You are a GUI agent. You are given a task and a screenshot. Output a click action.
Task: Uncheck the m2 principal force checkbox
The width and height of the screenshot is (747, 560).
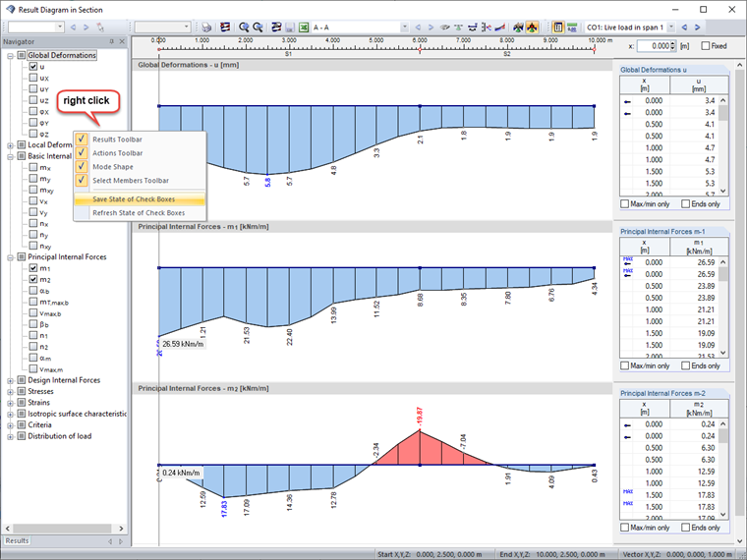(32, 279)
